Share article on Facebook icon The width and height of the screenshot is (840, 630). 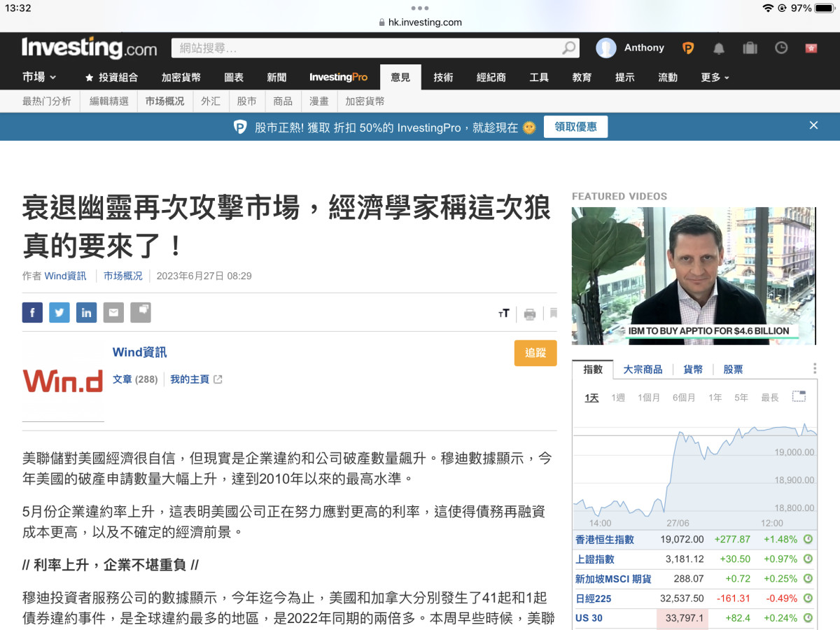32,312
